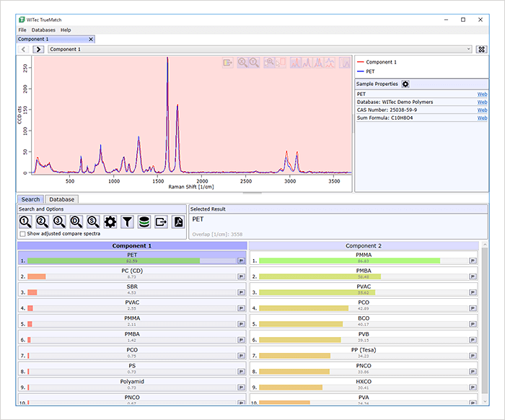Select PMMA result in Component 1 list
The width and height of the screenshot is (505, 420).
coord(132,321)
